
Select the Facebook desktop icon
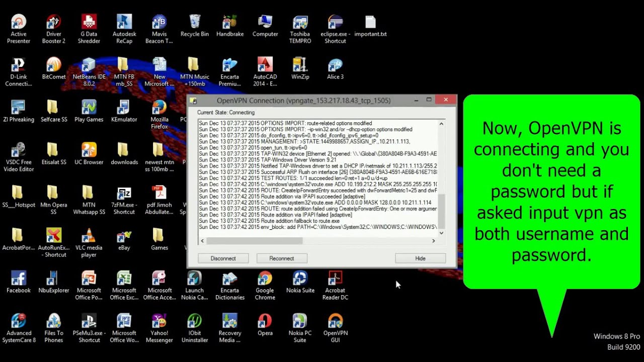tap(19, 282)
